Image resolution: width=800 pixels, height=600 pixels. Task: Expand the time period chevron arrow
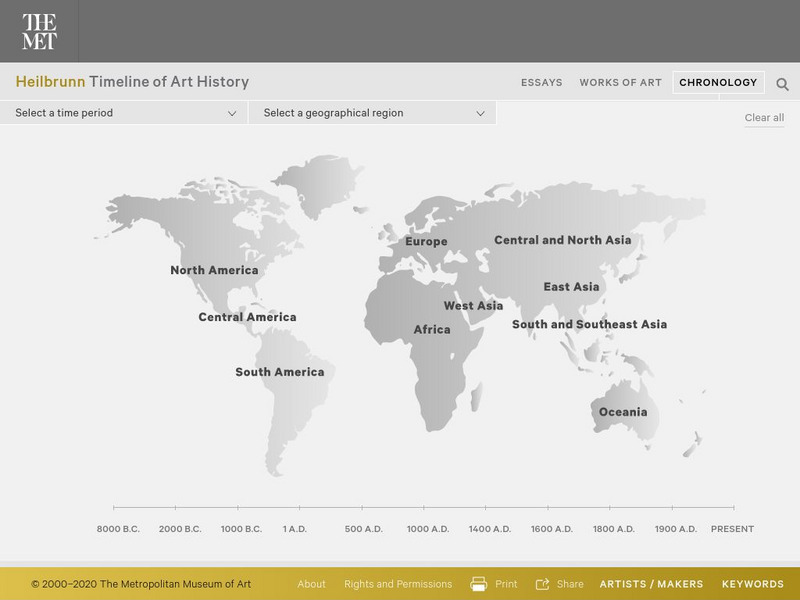(x=230, y=114)
